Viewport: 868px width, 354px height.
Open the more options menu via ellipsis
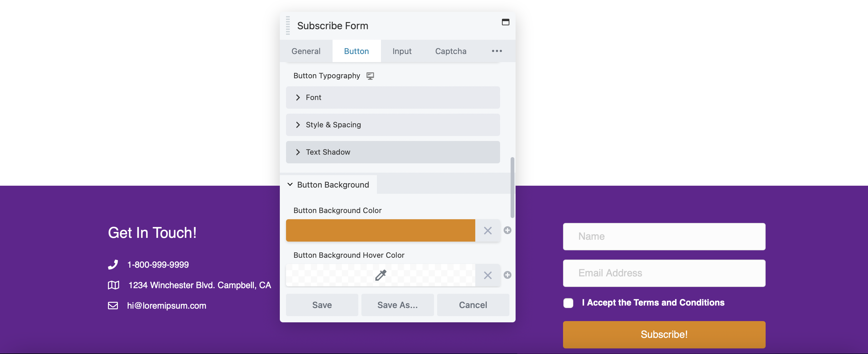[x=497, y=51]
